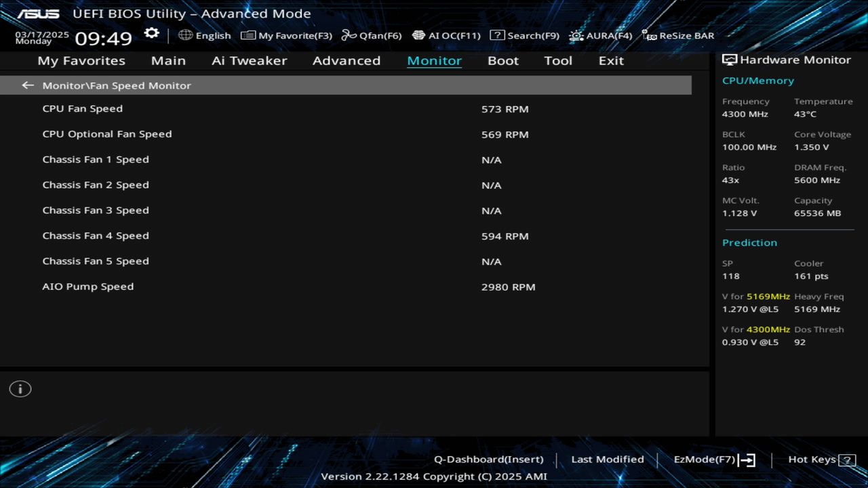This screenshot has height=488, width=868.
Task: Toggle AURA(F4) lighting
Action: [x=601, y=35]
